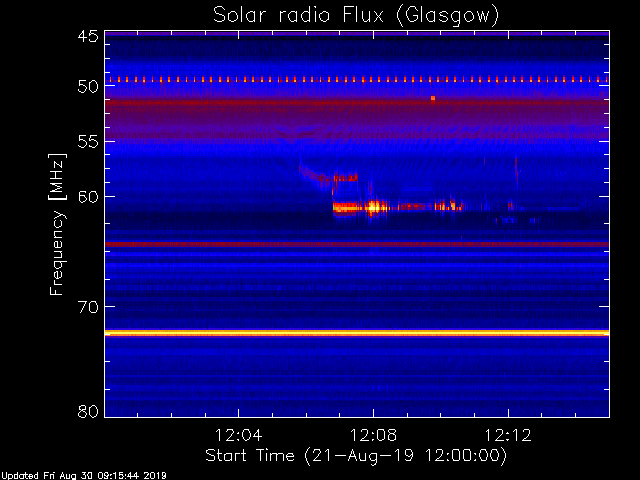This screenshot has height=480, width=640.
Task: Click the "Updated Fri Aug 30 09:15:44 2019" timestamp
Action: click(x=84, y=476)
